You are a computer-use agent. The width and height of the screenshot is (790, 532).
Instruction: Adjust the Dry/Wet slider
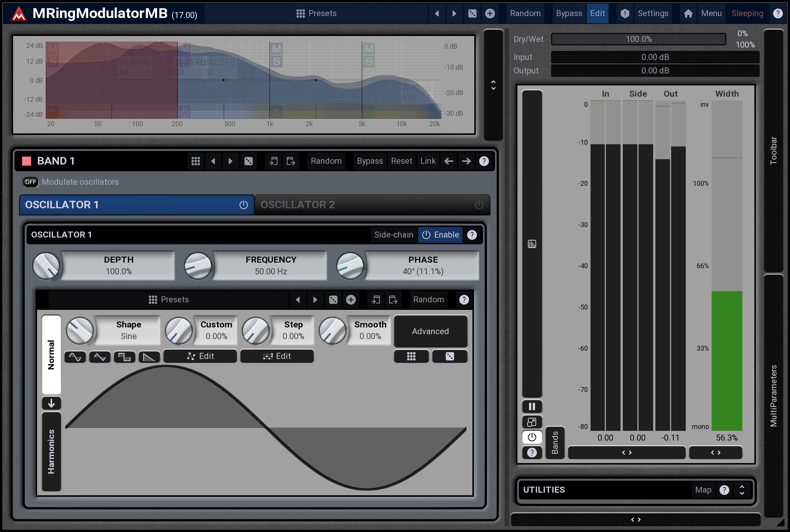(x=639, y=39)
